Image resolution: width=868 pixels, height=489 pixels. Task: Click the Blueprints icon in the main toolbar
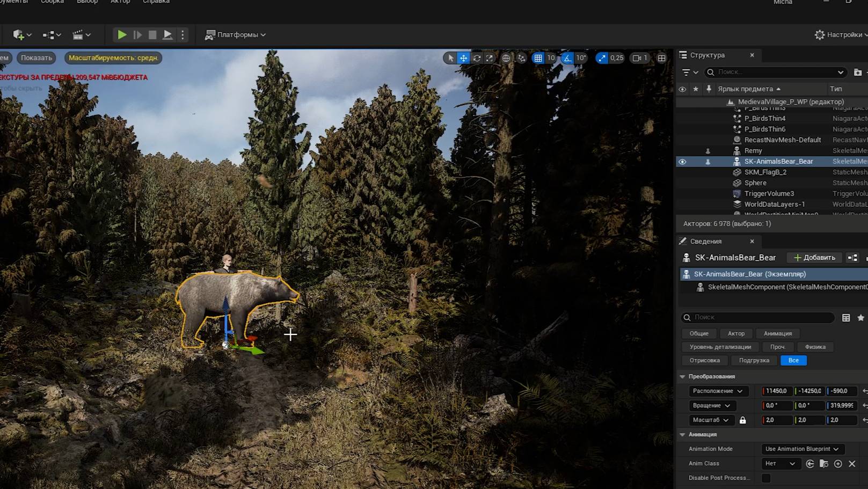pyautogui.click(x=48, y=34)
